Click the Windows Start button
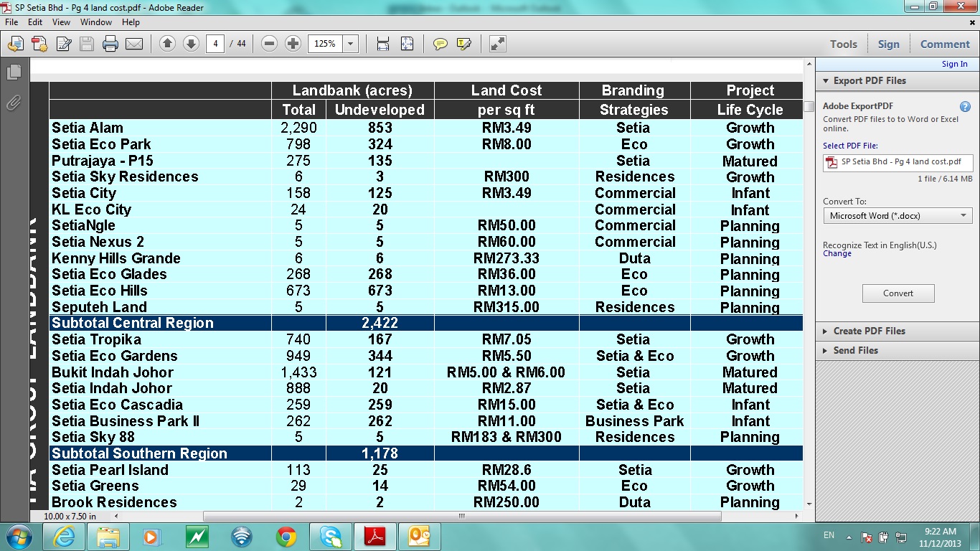Image resolution: width=980 pixels, height=551 pixels. (19, 537)
